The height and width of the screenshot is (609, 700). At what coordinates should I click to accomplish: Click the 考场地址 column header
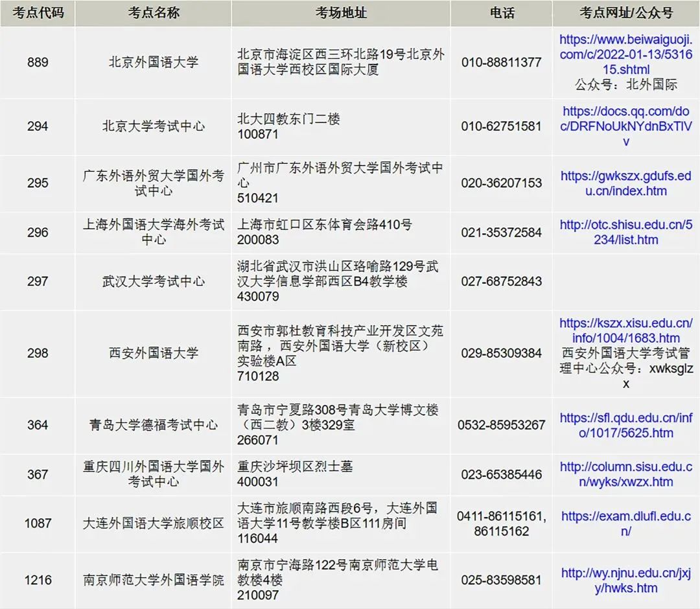point(341,13)
